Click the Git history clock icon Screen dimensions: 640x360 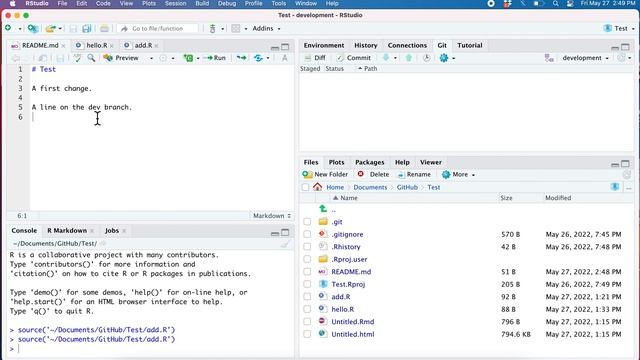pos(427,58)
